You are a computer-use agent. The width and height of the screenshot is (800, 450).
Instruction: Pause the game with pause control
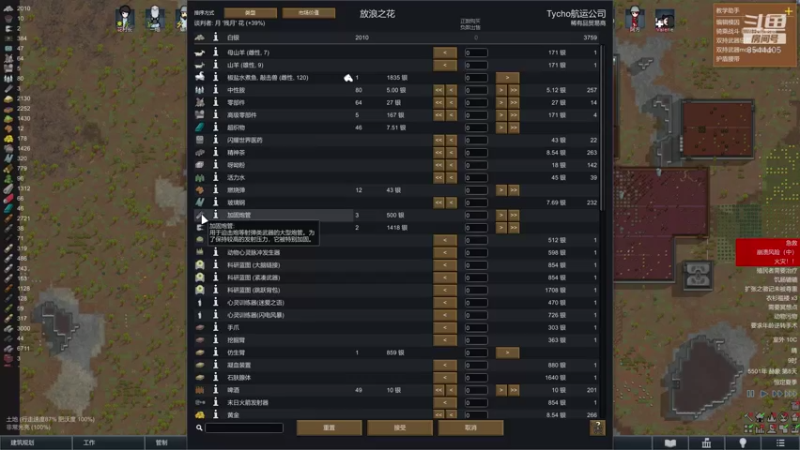pos(751,393)
